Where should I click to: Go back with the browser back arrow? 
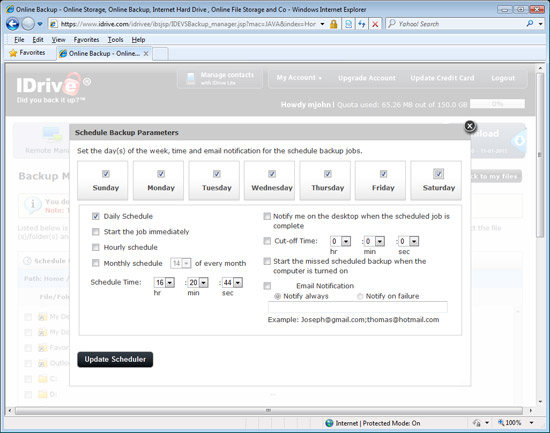tap(13, 24)
